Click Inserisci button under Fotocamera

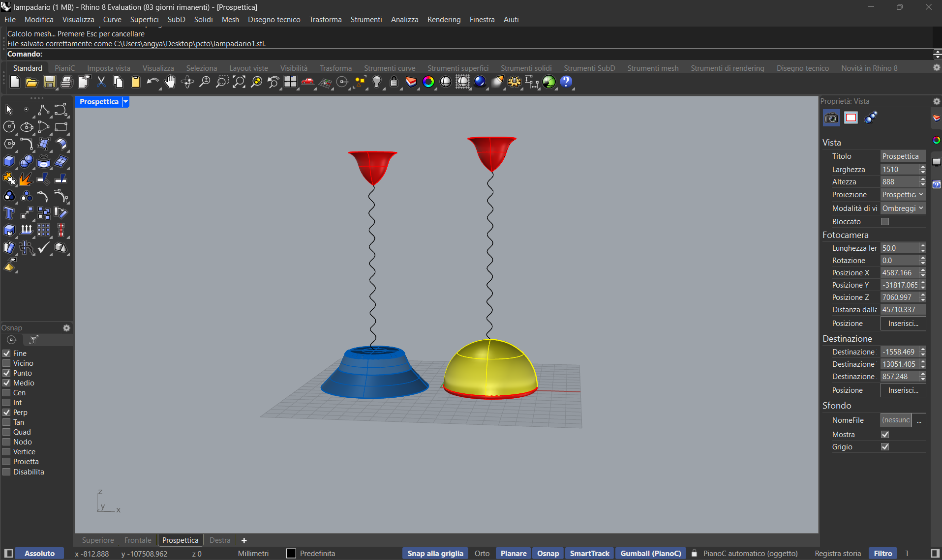(x=903, y=324)
